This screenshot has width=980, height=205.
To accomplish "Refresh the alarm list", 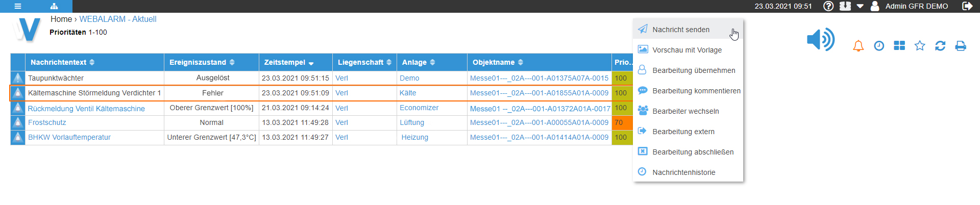I will (x=940, y=46).
